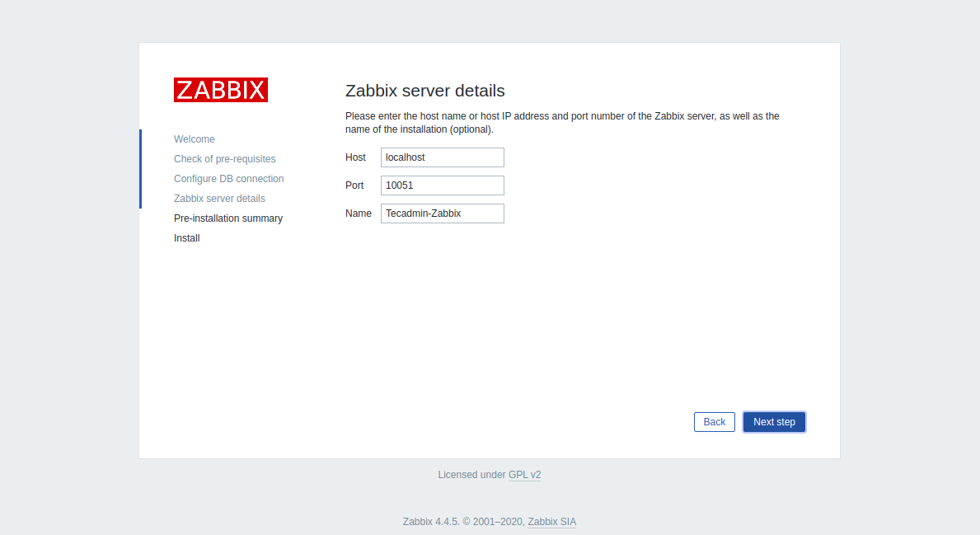Click the Port label
Viewport: 980px width, 535px height.
[354, 185]
